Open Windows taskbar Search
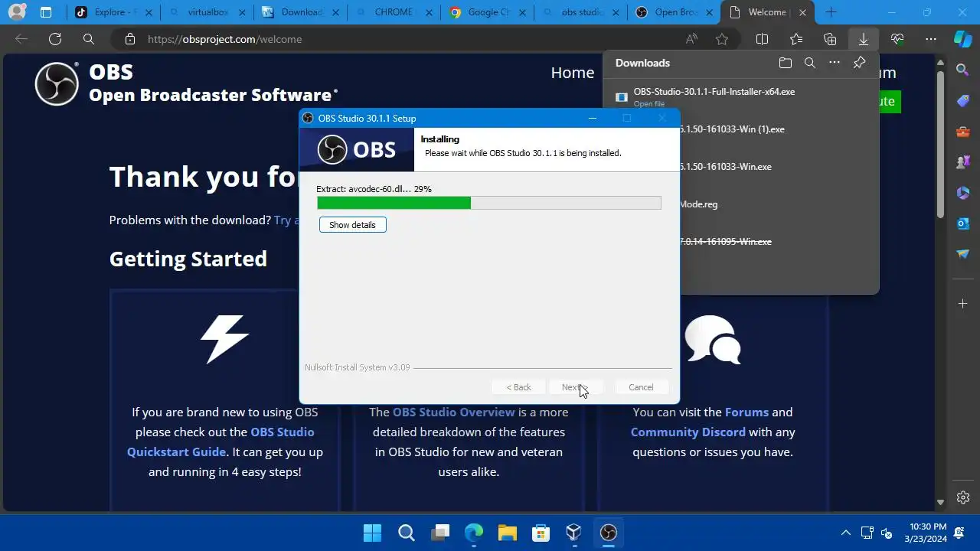980x551 pixels. pos(406,533)
